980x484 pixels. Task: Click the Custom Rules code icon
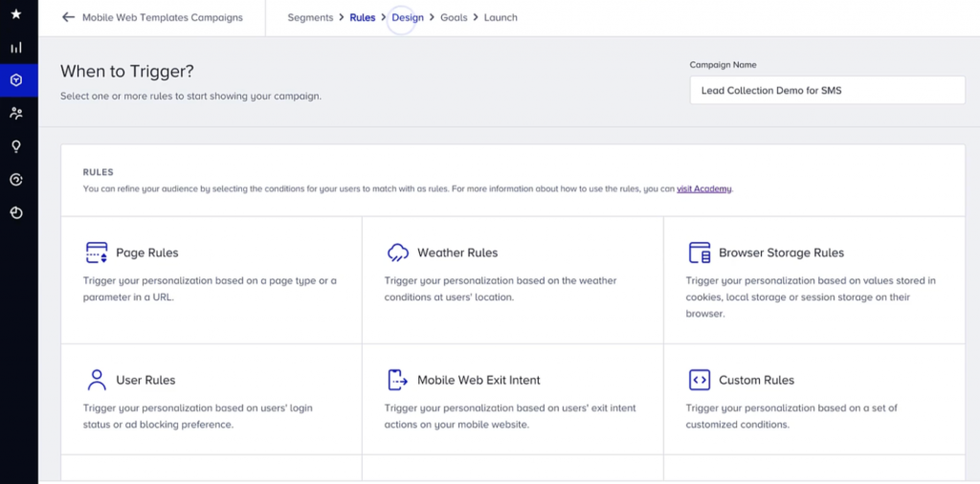(x=700, y=380)
